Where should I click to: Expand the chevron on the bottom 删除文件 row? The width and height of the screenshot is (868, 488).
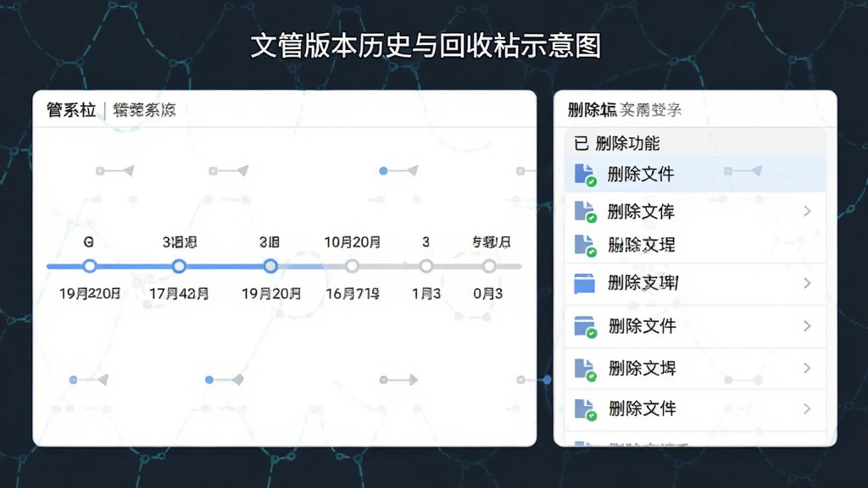click(x=807, y=409)
